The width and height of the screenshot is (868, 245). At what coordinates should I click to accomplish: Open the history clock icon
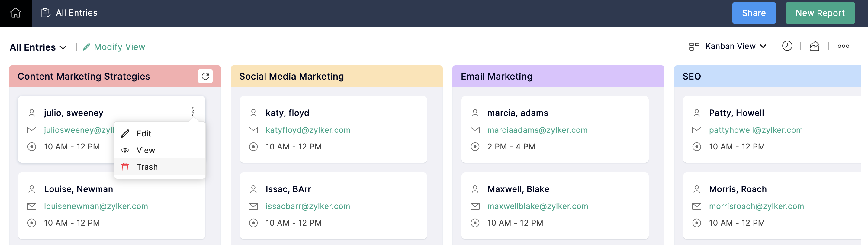pyautogui.click(x=787, y=46)
